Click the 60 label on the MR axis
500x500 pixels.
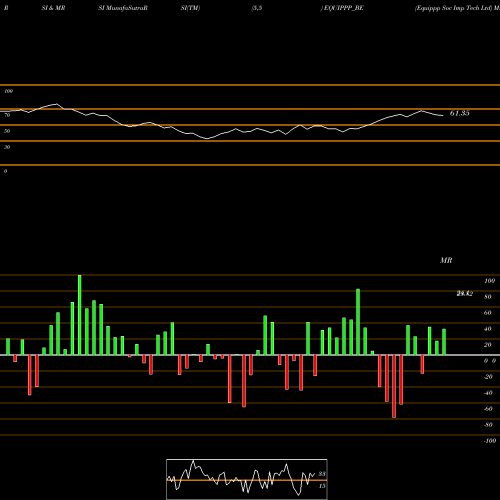click(x=488, y=313)
